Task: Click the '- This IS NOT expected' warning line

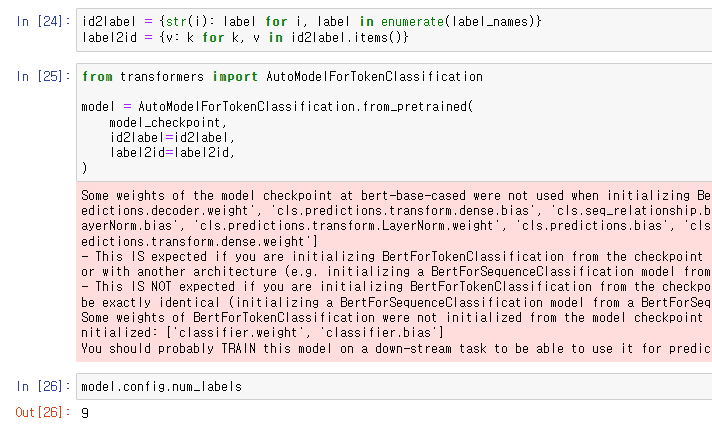Action: click(396, 287)
